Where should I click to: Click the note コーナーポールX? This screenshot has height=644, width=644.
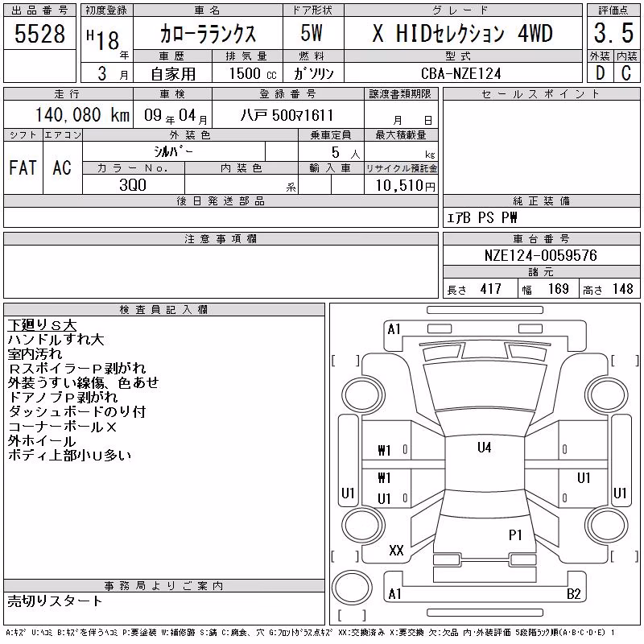pyautogui.click(x=63, y=427)
